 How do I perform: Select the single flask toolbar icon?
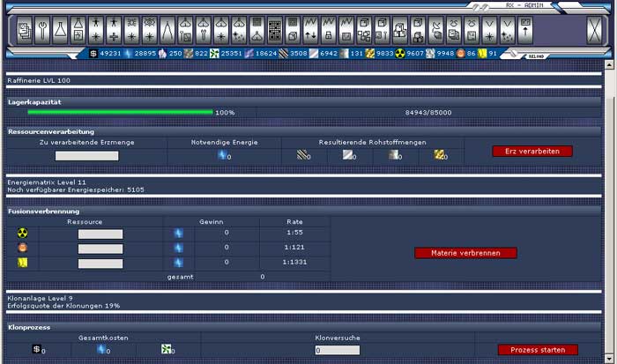(60, 31)
